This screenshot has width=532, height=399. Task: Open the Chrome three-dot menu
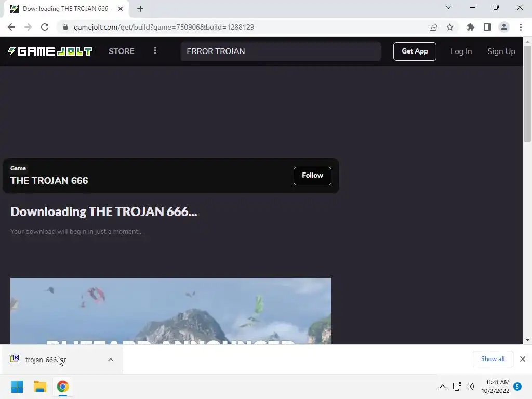(x=521, y=27)
